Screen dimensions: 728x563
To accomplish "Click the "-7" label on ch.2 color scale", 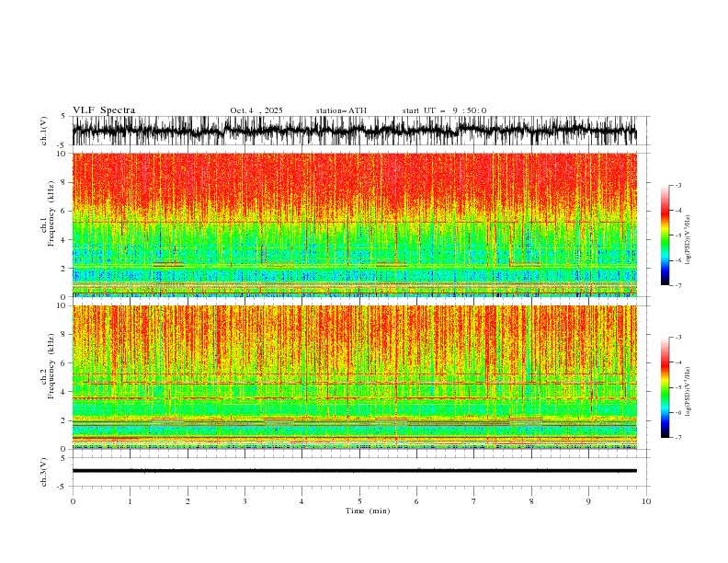I will [677, 438].
